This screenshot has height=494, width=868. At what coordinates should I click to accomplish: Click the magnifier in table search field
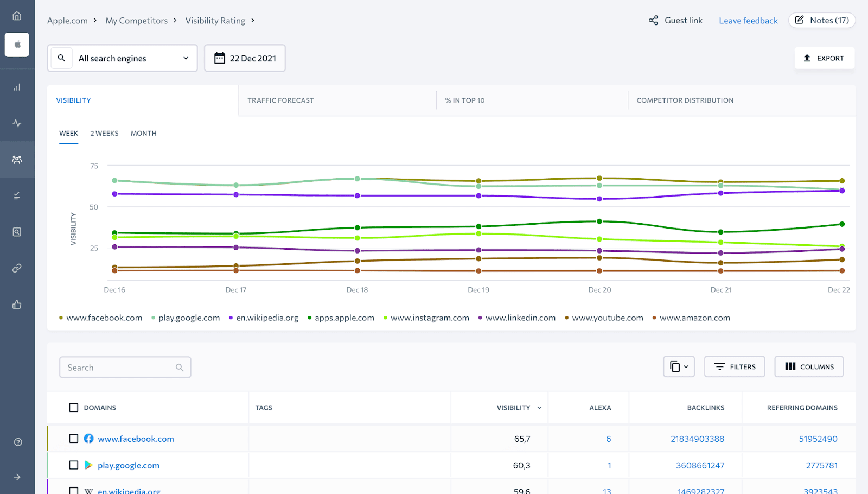click(180, 368)
